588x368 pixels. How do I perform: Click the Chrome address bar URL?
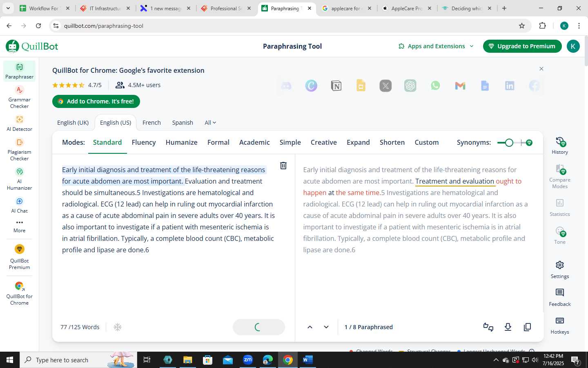click(x=104, y=26)
